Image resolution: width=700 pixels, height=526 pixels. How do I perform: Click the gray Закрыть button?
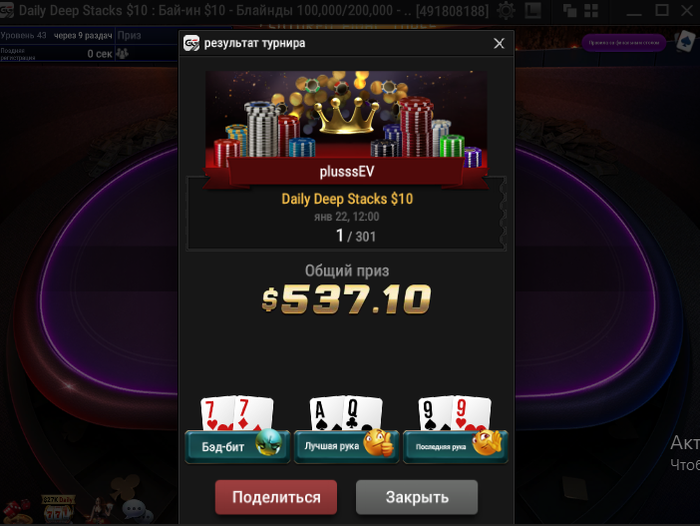coord(417,497)
